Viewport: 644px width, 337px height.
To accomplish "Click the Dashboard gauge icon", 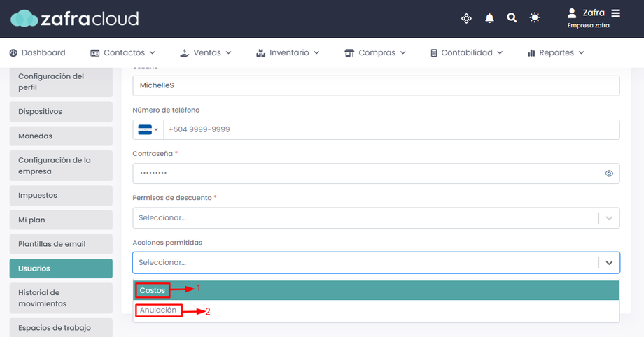I will pyautogui.click(x=13, y=53).
